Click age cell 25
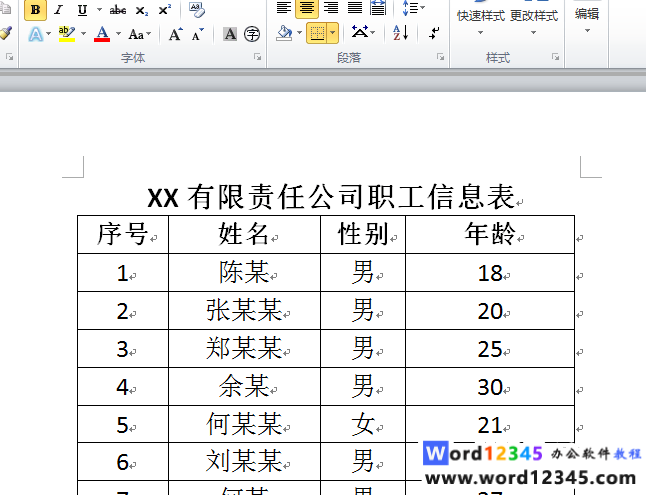This screenshot has height=495, width=646. 490,349
